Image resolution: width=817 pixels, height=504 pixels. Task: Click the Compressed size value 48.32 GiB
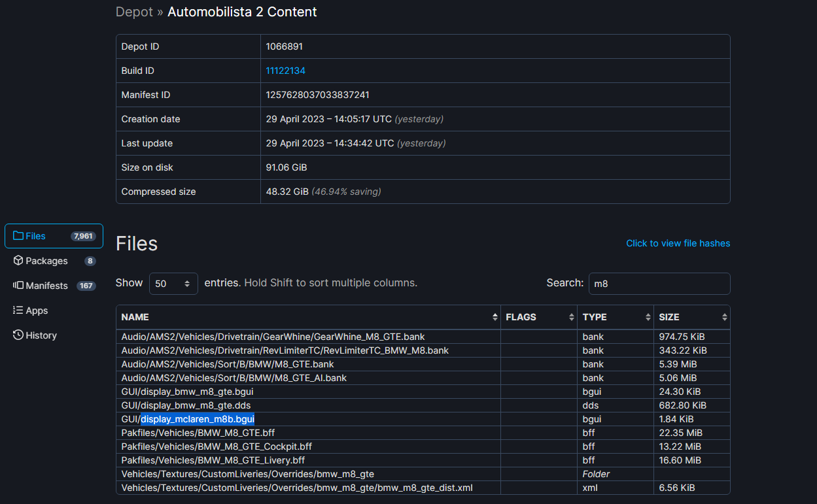point(287,192)
